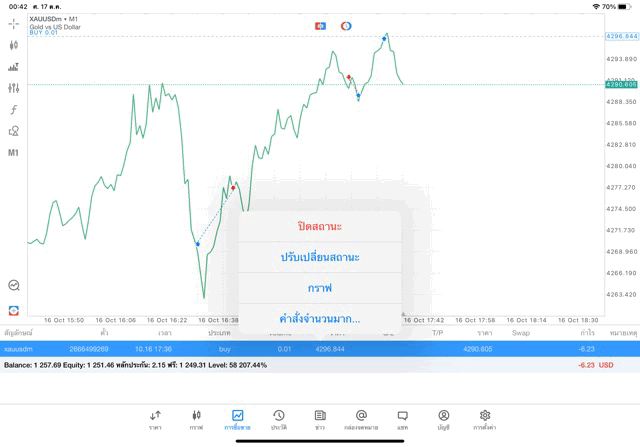Choose กราฟ in the context menu
This screenshot has height=447, width=640.
point(320,288)
